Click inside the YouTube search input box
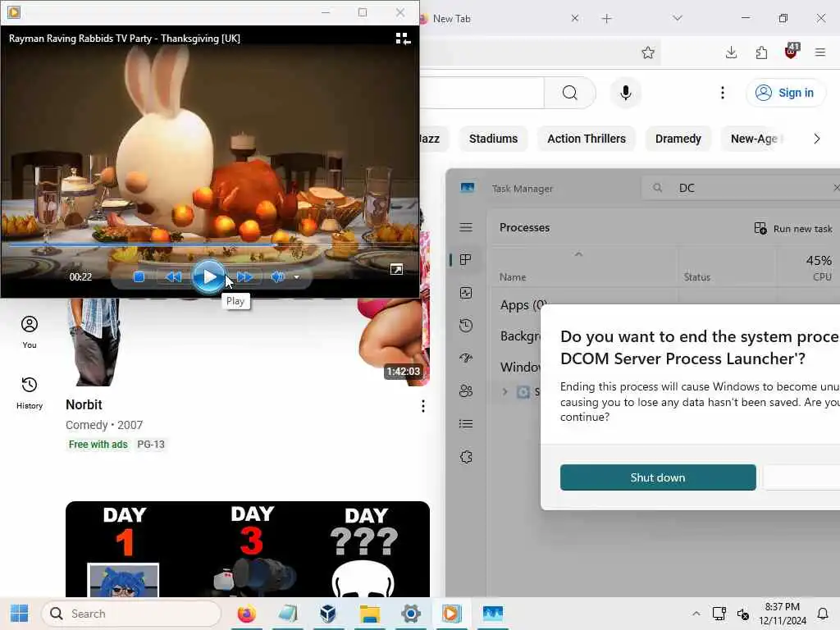 [481, 93]
